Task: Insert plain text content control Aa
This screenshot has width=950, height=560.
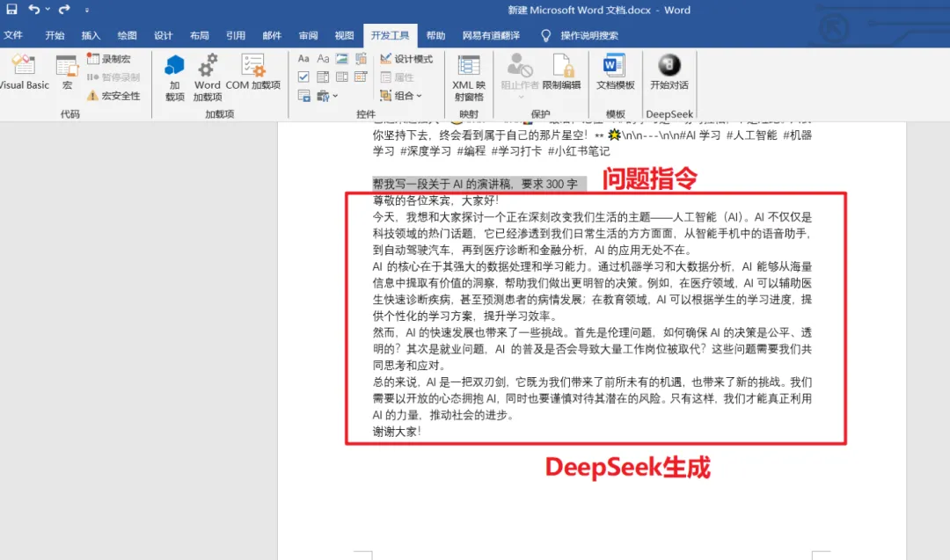Action: pyautogui.click(x=323, y=59)
